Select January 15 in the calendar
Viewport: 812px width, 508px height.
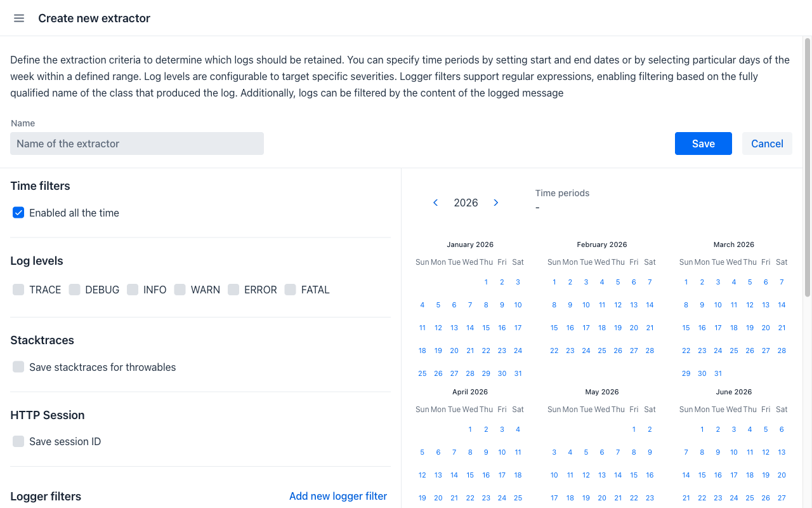pos(486,328)
